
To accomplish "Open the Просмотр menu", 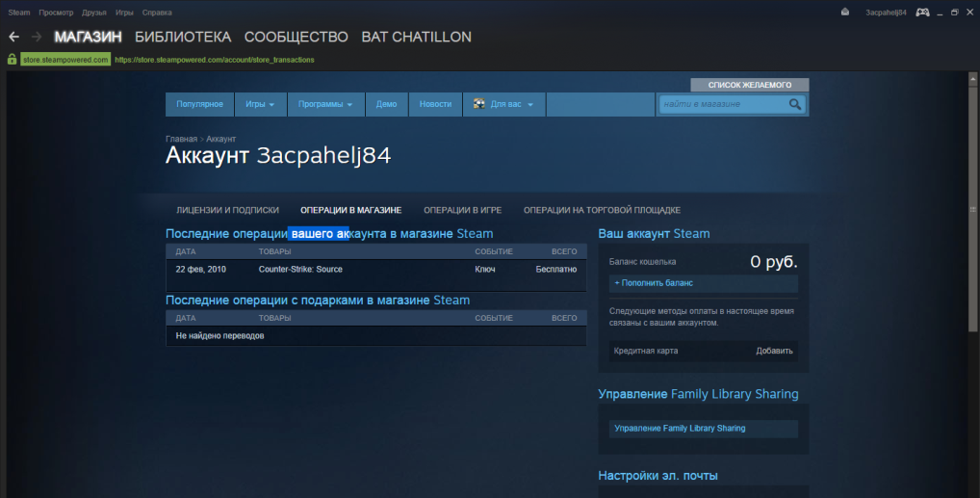I will click(56, 13).
